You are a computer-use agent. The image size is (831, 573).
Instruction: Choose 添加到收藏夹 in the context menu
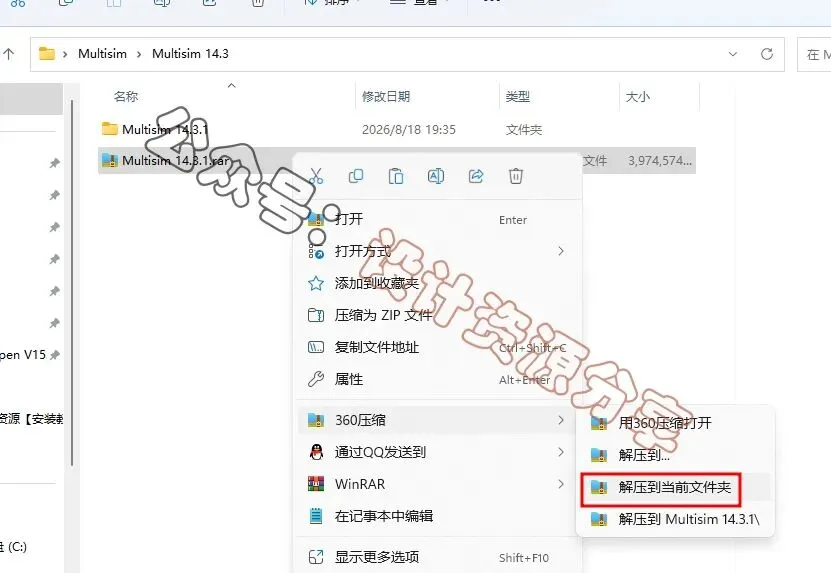(x=437, y=283)
